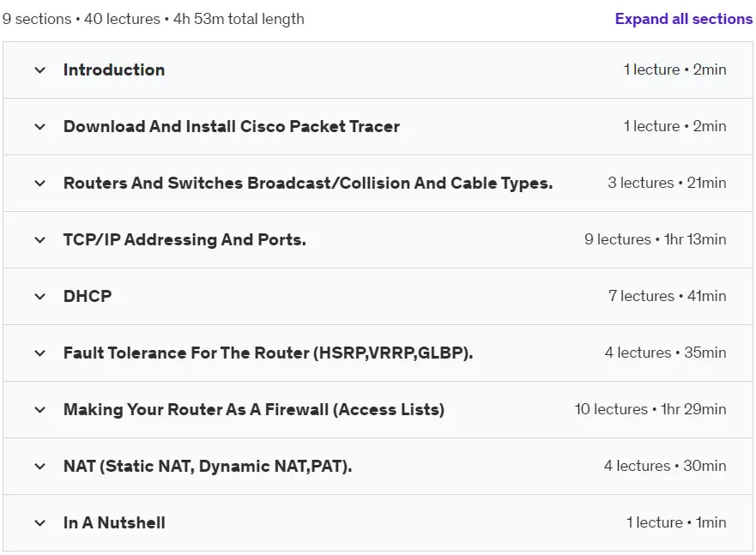Click the '7 lectures • 41min' label
Viewport: 756px width, 555px height.
[x=668, y=296]
